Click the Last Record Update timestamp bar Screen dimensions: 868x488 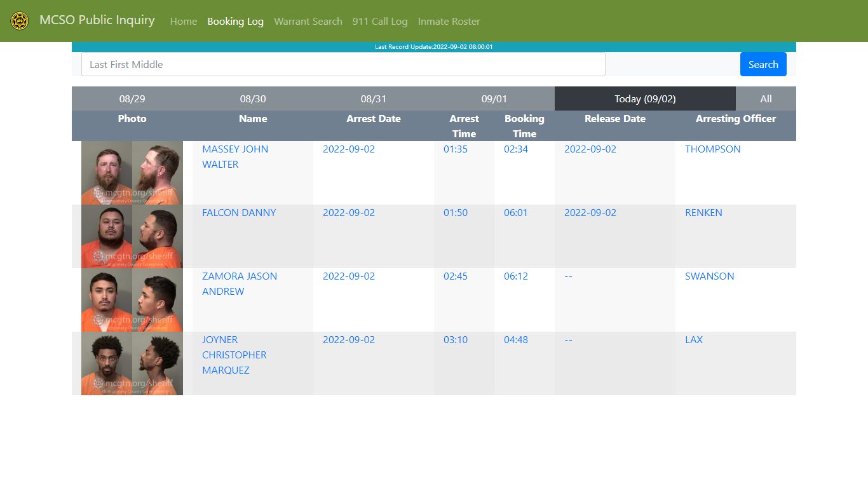pos(434,47)
